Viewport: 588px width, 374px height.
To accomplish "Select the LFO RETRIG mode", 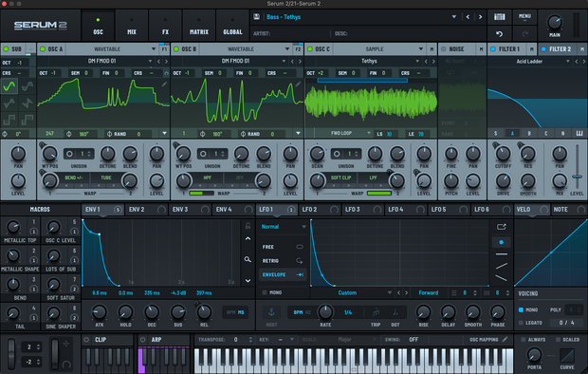I will pyautogui.click(x=283, y=261).
